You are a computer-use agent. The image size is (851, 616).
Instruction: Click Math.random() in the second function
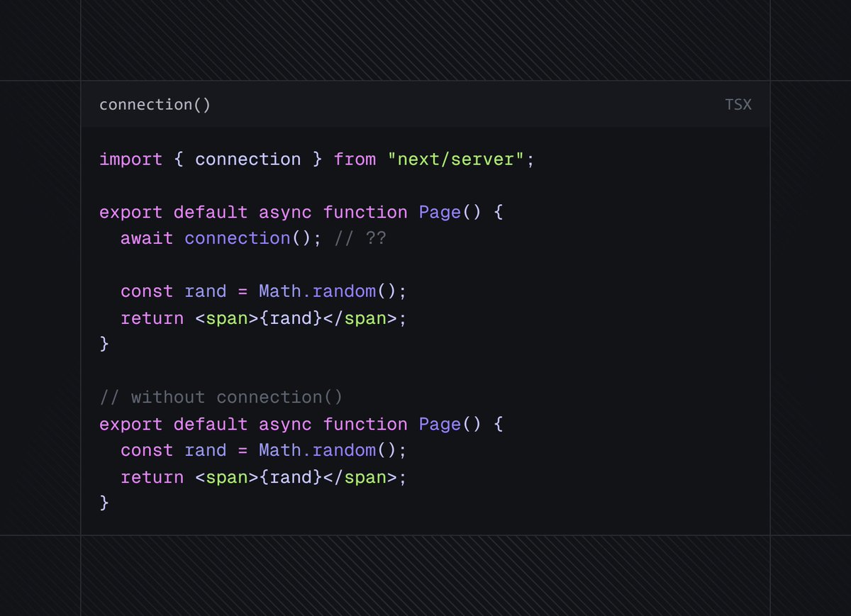(328, 450)
